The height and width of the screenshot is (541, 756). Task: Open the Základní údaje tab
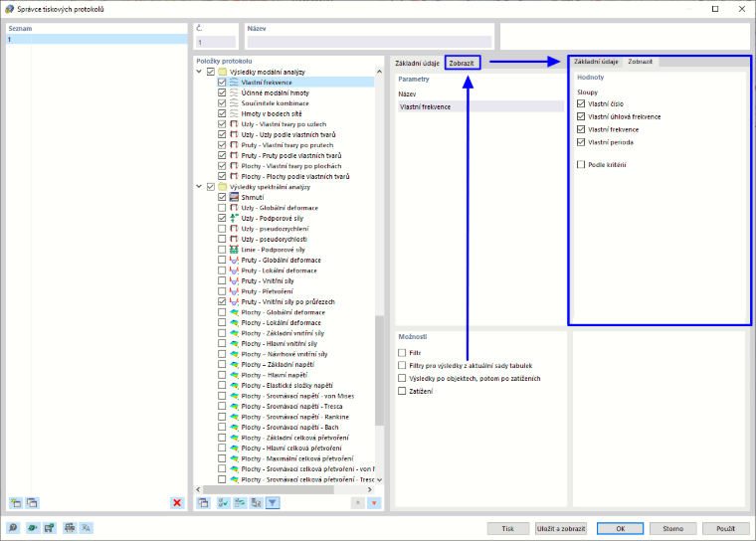(418, 64)
